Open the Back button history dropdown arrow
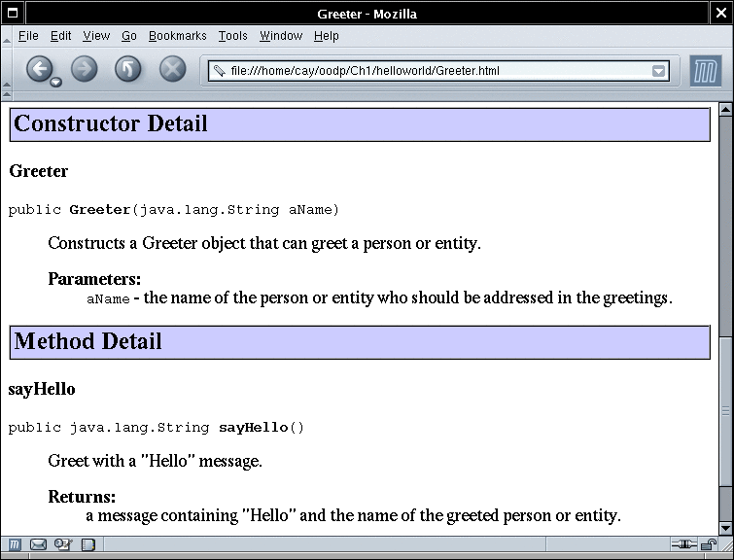Viewport: 734px width, 560px height. pyautogui.click(x=56, y=83)
